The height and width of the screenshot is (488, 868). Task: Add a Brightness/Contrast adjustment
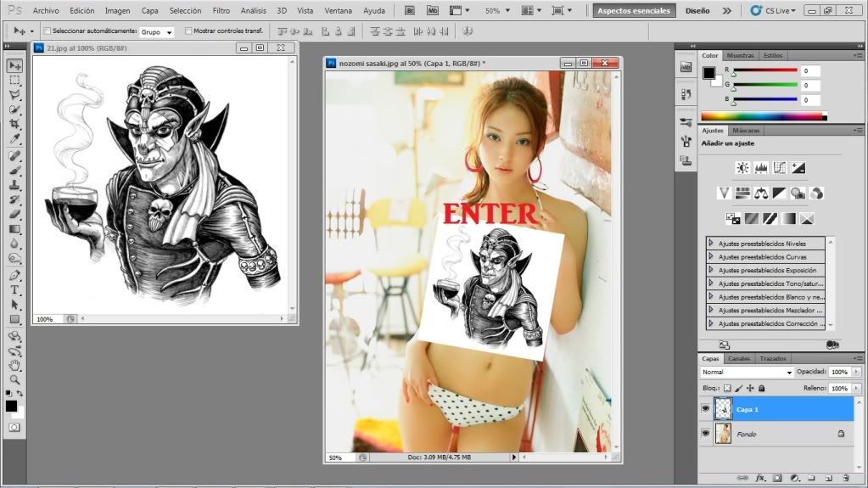[x=742, y=168]
